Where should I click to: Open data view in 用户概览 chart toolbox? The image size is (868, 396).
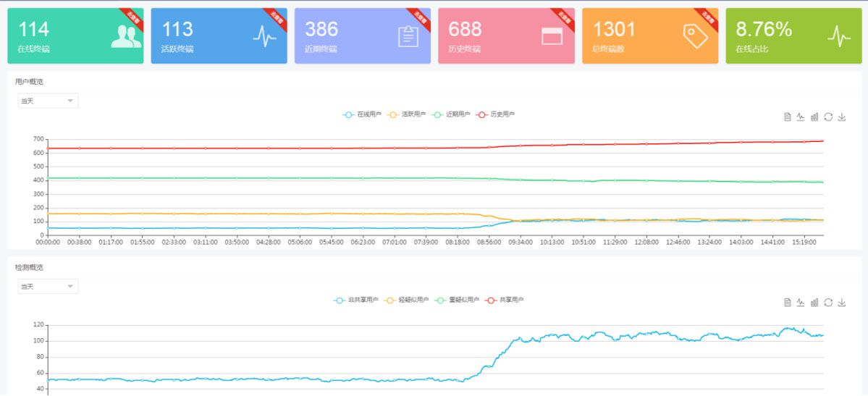tap(787, 117)
